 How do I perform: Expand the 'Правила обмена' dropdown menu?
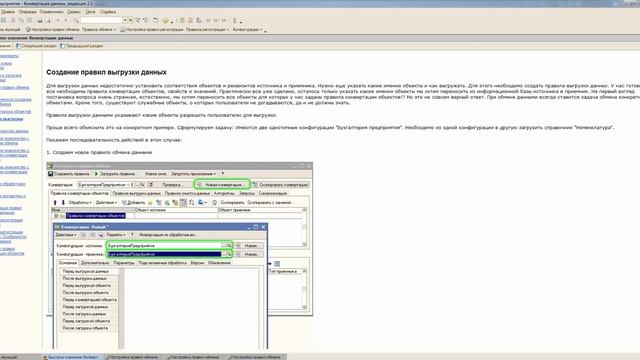pos(99,30)
